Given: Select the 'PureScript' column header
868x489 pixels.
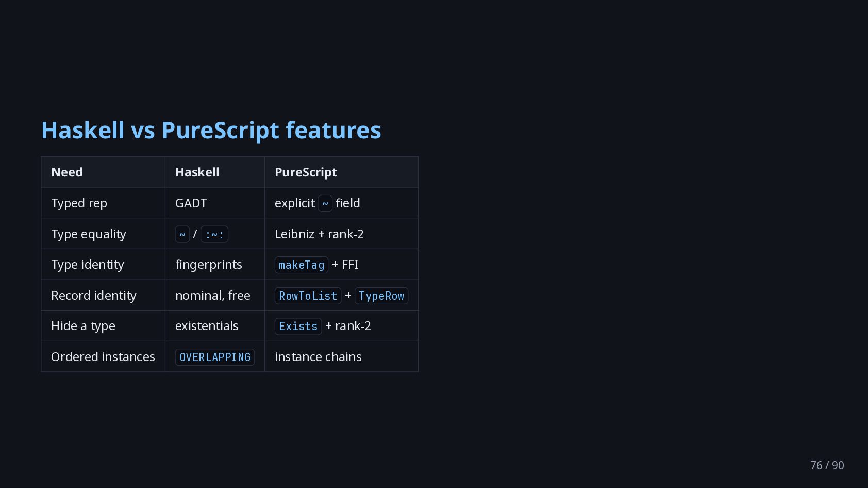Looking at the screenshot, I should 341,172.
